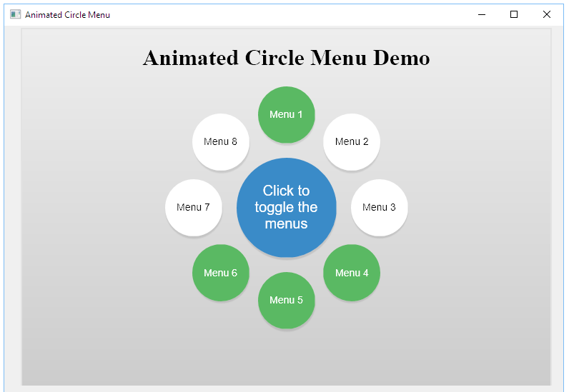Screen dimensions: 569x392
Task: Click the white Menu 7 circle
Action: (x=193, y=207)
